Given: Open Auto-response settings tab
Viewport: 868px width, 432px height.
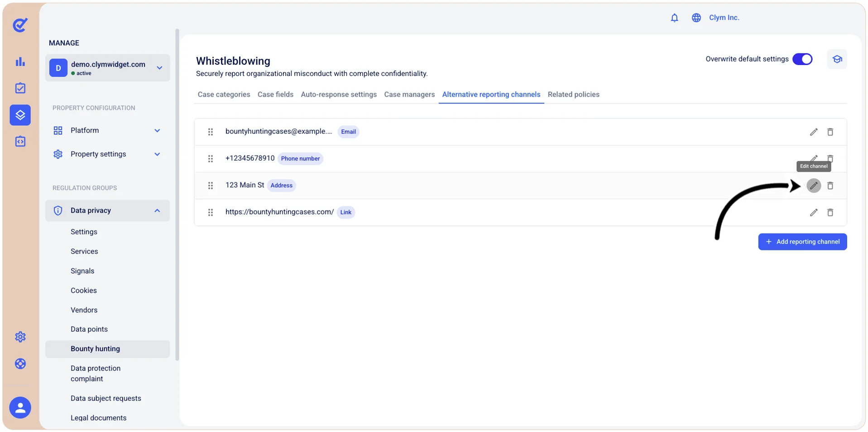Looking at the screenshot, I should 339,95.
